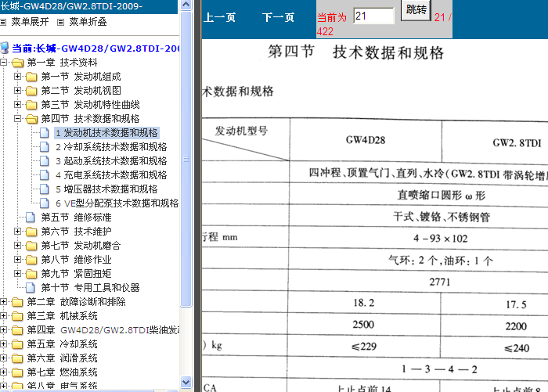This screenshot has width=548, height=392.
Task: Click the current page number input field
Action: [373, 16]
